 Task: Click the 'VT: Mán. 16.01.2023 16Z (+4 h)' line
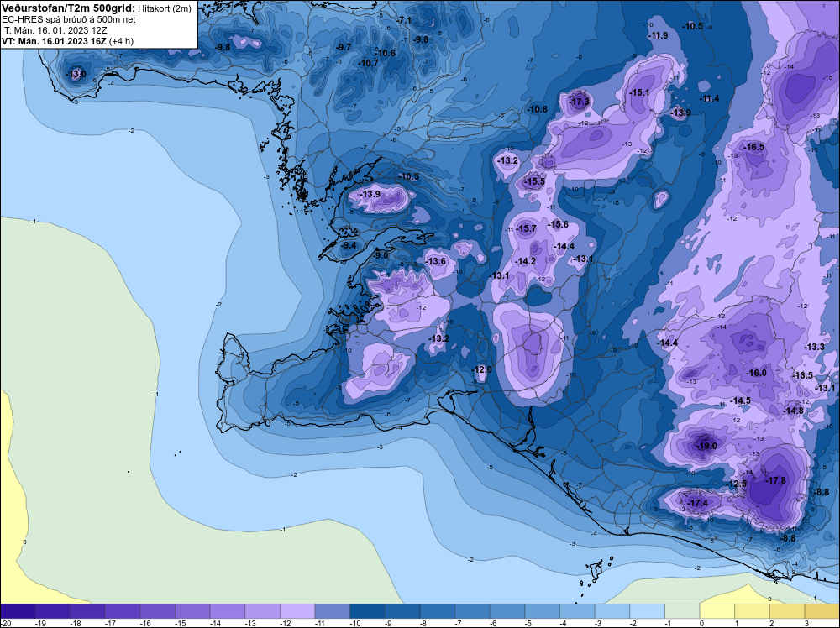[x=67, y=41]
